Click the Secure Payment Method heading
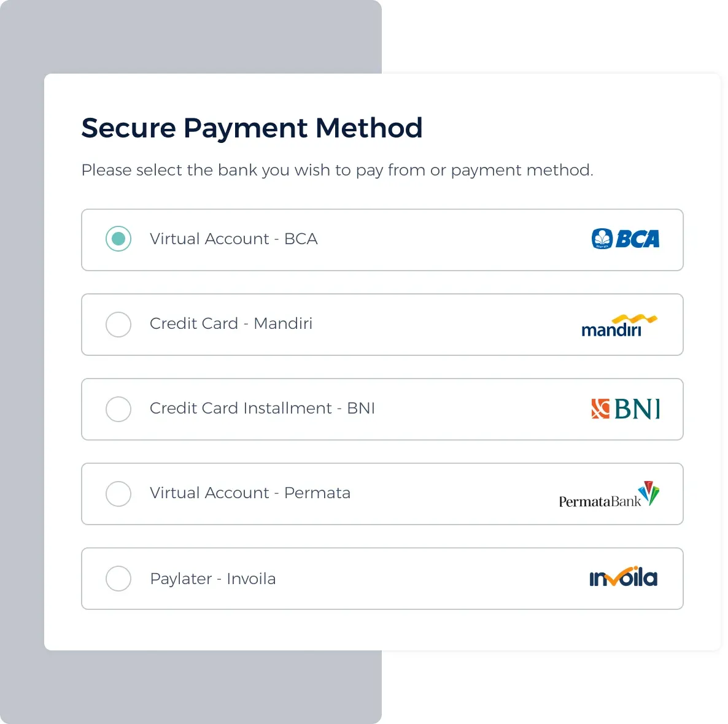The height and width of the screenshot is (724, 728). tap(252, 128)
